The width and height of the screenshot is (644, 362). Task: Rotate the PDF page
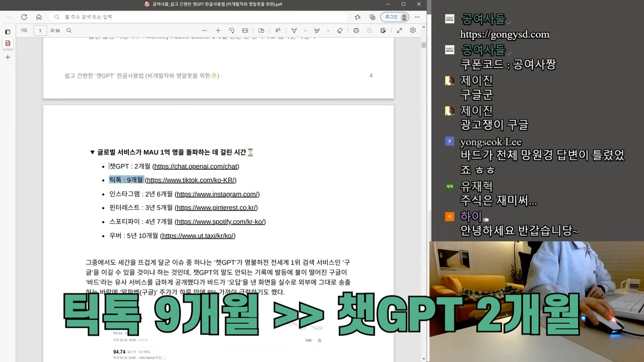[231, 30]
